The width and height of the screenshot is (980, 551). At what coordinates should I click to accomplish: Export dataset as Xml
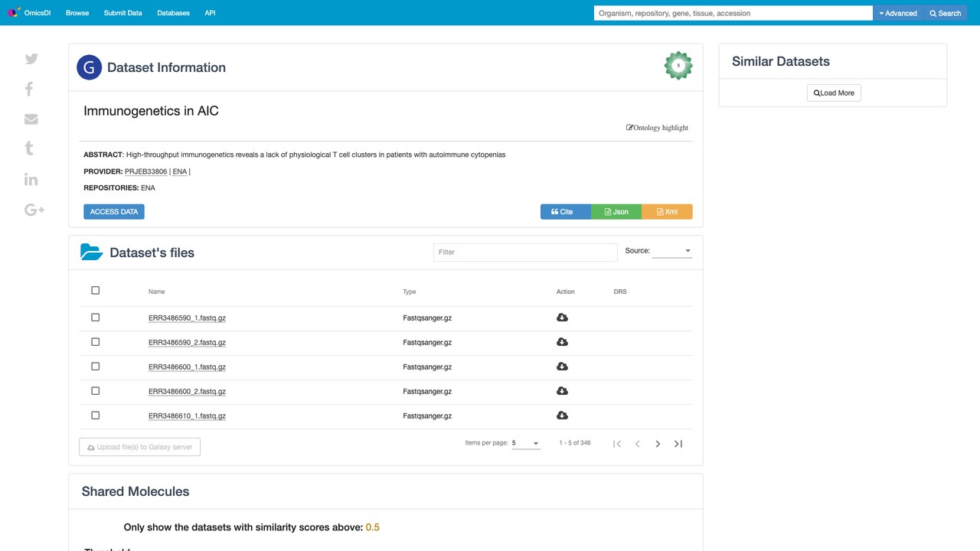pos(667,212)
